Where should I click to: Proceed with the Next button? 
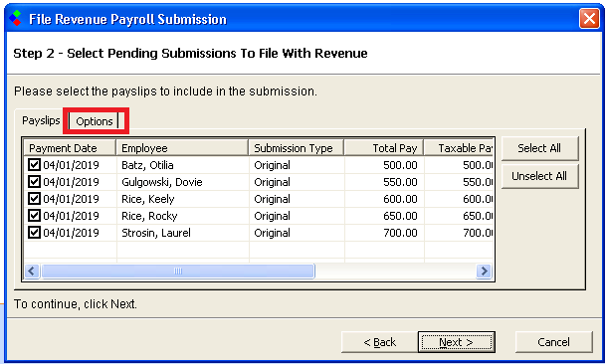(457, 342)
